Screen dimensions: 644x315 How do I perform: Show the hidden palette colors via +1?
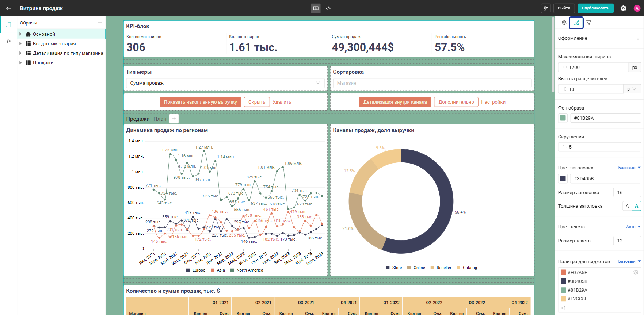click(563, 308)
